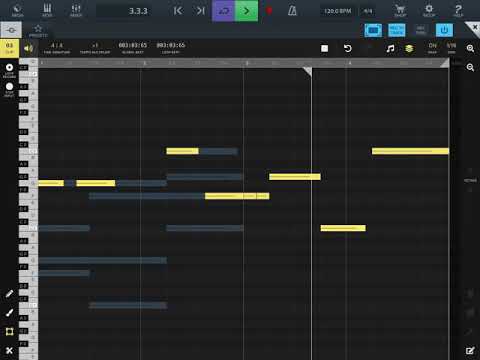Screen dimensions: 480x360
Task: Change the tempo multiplier x1 value
Action: 95,48
